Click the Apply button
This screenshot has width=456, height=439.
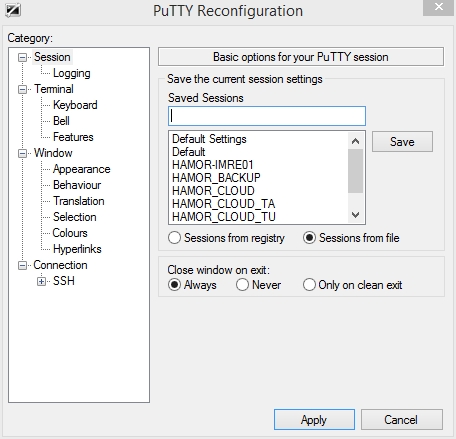coord(314,420)
